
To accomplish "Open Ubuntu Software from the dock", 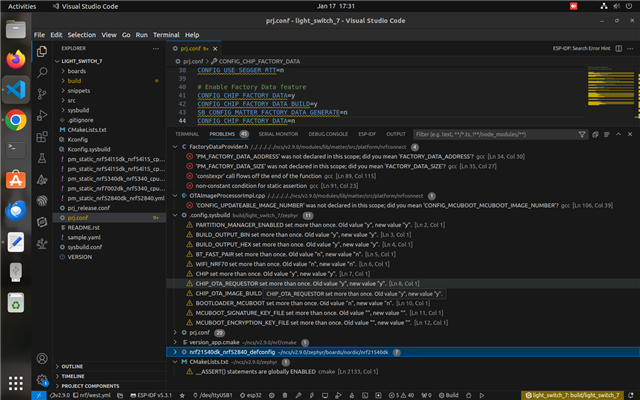I will click(16, 180).
